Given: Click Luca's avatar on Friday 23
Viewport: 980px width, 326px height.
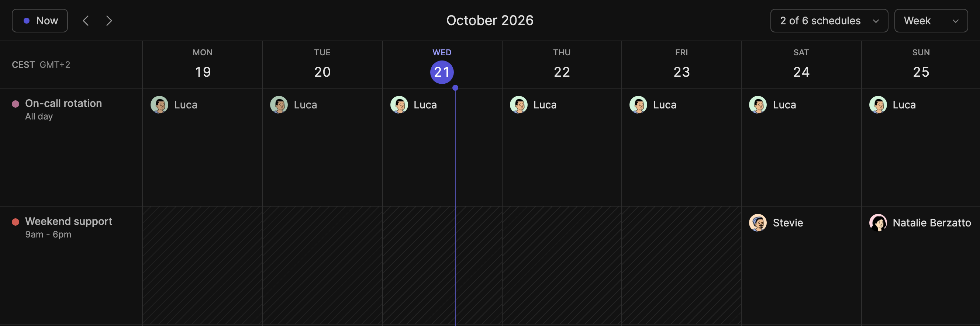Looking at the screenshot, I should click(638, 105).
